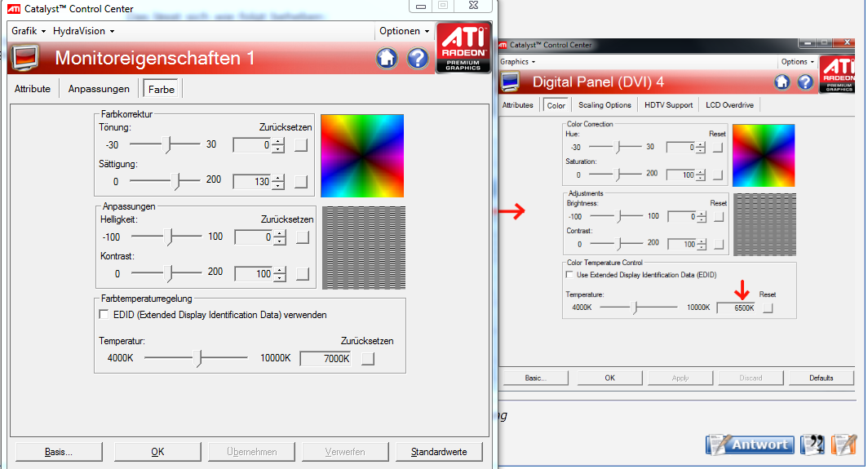Open the Optionen dropdown menu
Screen dimensions: 868x469
point(404,31)
